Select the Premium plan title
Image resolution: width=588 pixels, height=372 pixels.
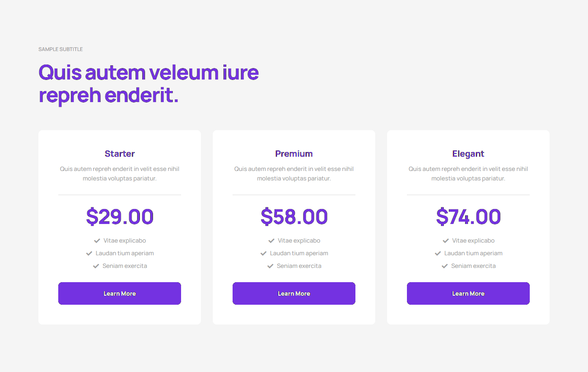click(x=294, y=154)
